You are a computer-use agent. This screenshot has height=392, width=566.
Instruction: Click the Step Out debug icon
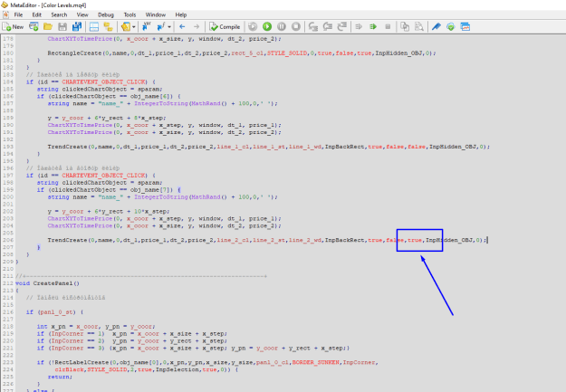[x=341, y=27]
